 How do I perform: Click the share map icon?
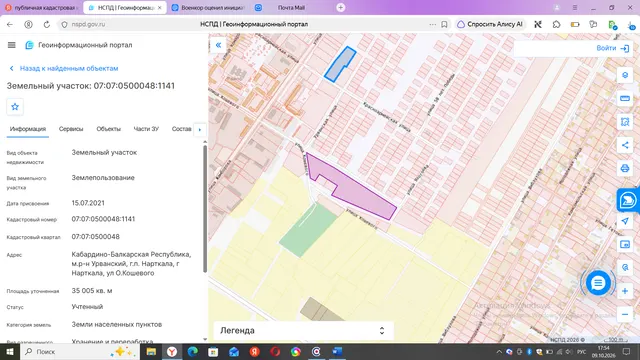pyautogui.click(x=625, y=145)
